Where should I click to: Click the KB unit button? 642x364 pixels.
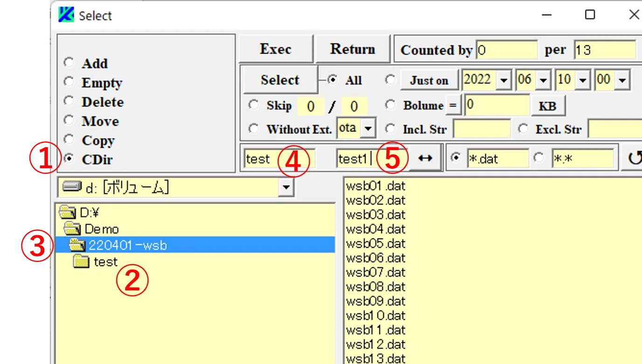(x=548, y=106)
